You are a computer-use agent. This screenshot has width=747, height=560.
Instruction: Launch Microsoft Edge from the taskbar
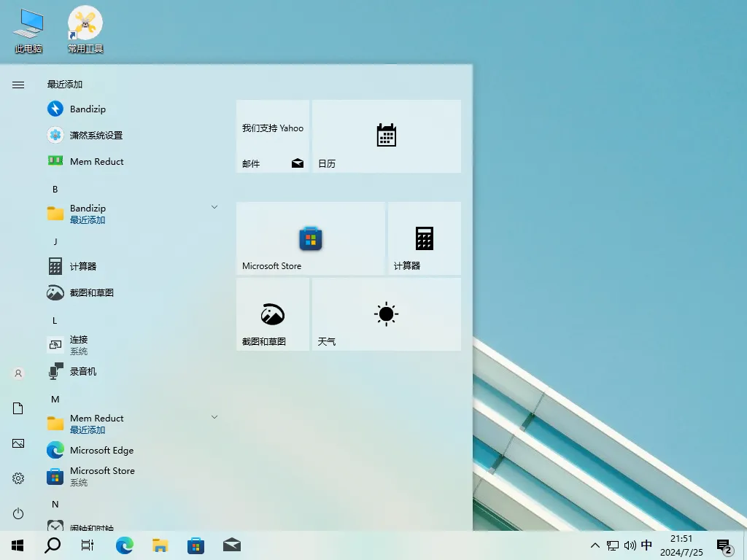pyautogui.click(x=124, y=545)
